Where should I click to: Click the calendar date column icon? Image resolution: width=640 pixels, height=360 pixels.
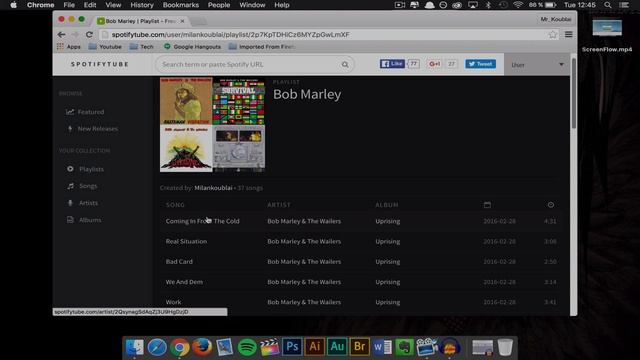click(x=487, y=205)
